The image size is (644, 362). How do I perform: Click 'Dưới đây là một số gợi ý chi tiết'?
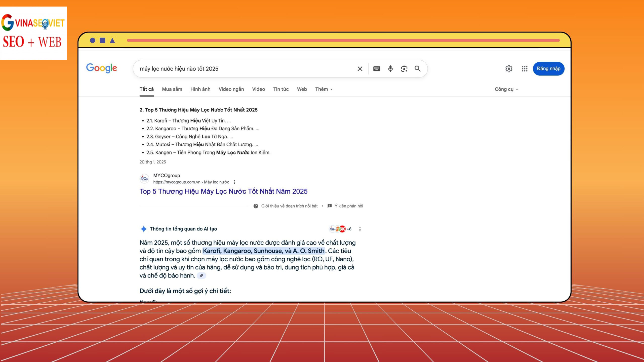[185, 291]
